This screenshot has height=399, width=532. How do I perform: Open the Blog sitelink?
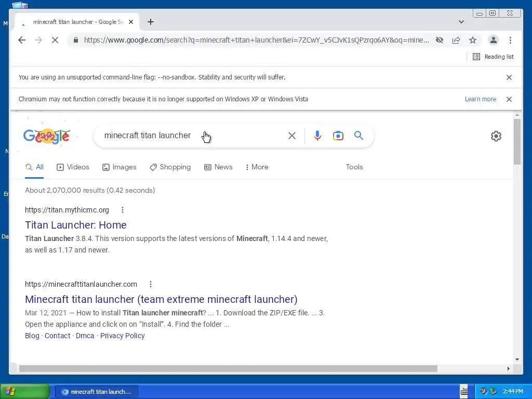(32, 336)
